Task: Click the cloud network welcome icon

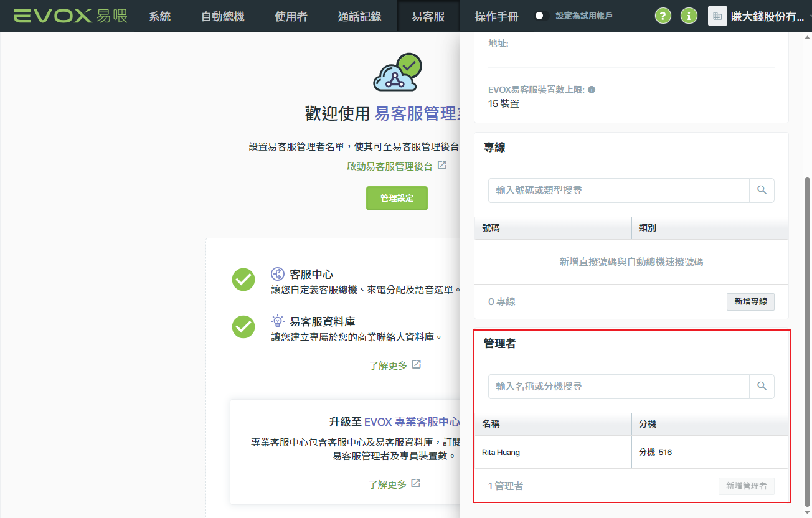Action: [x=397, y=72]
